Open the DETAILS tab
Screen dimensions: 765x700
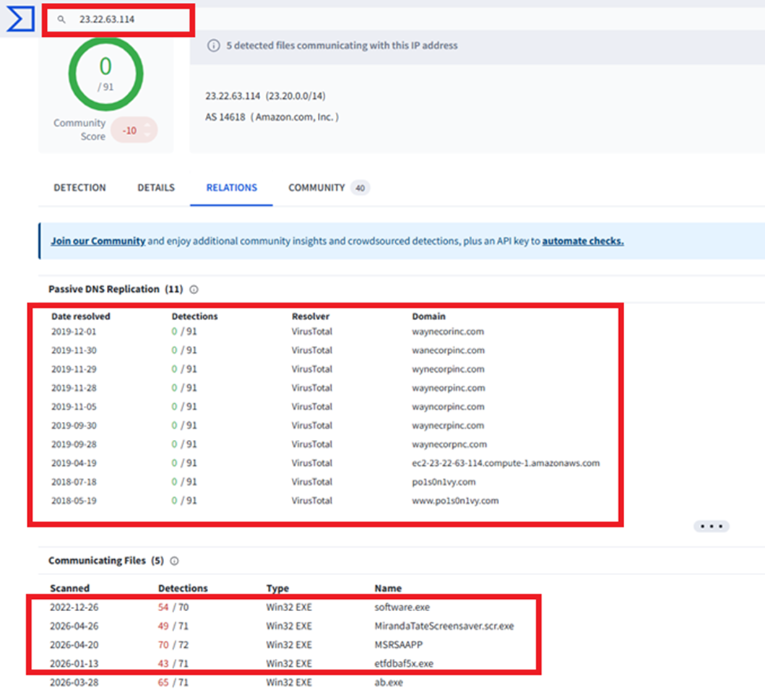pos(156,188)
